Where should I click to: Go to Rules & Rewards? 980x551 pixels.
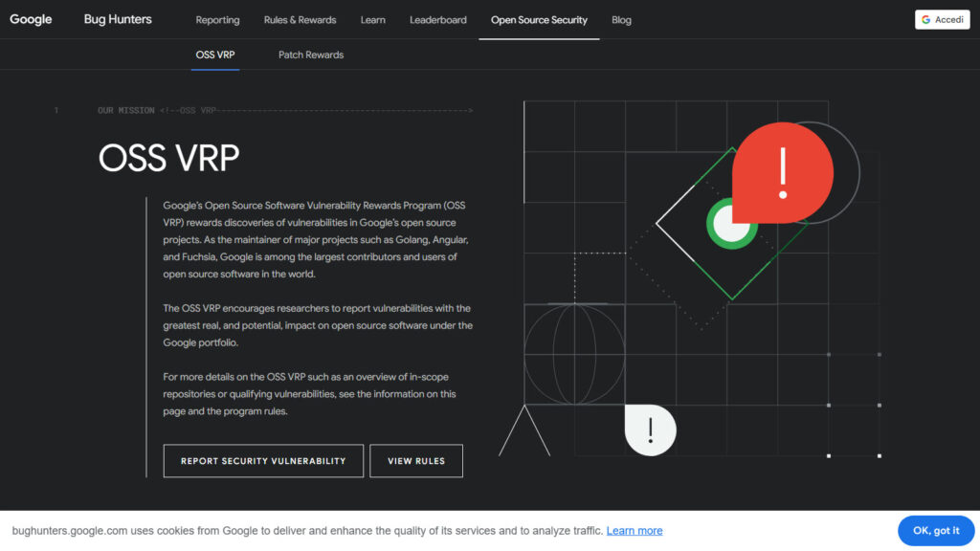tap(300, 20)
